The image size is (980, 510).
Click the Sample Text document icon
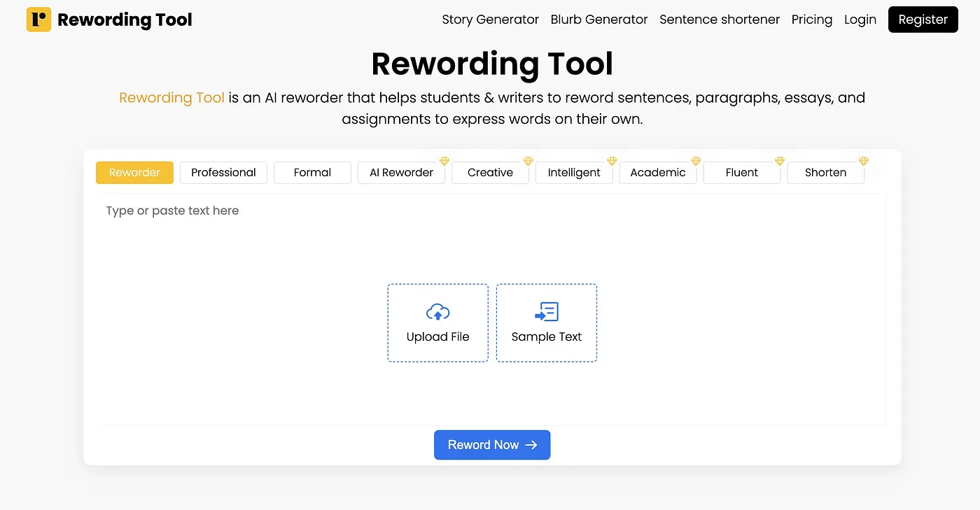pyautogui.click(x=547, y=312)
